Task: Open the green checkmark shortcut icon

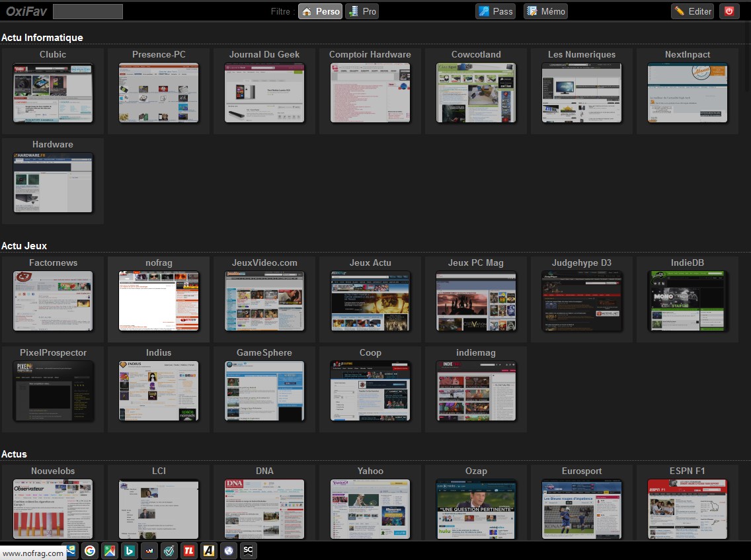Action: [169, 551]
